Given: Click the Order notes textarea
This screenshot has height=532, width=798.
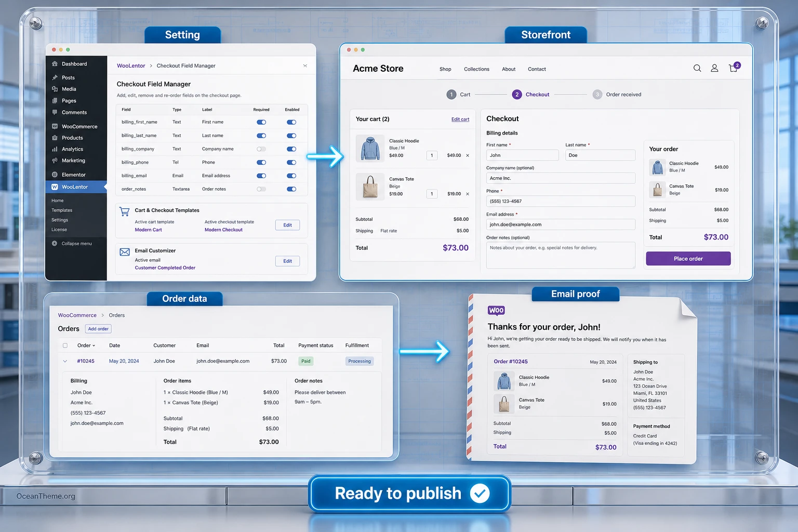Looking at the screenshot, I should 561,255.
